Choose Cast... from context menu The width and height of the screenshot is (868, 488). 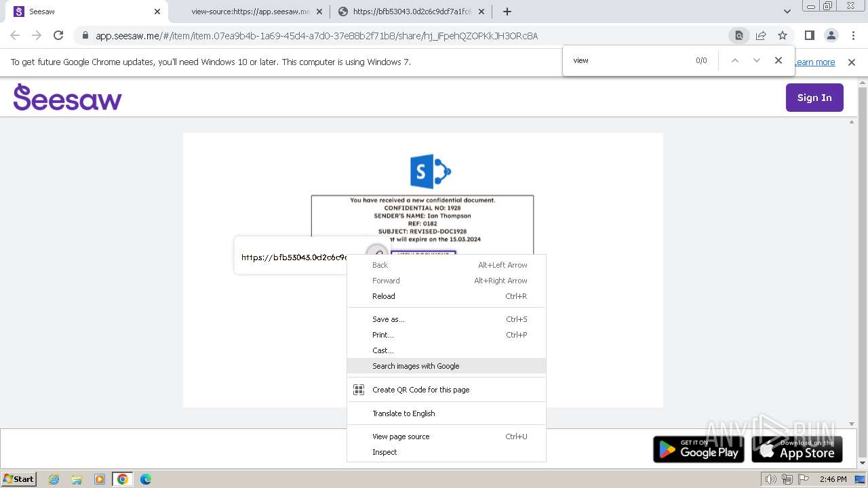click(446, 350)
